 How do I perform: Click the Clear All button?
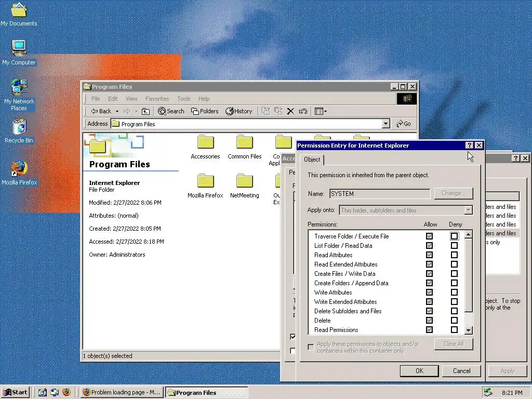pyautogui.click(x=453, y=344)
